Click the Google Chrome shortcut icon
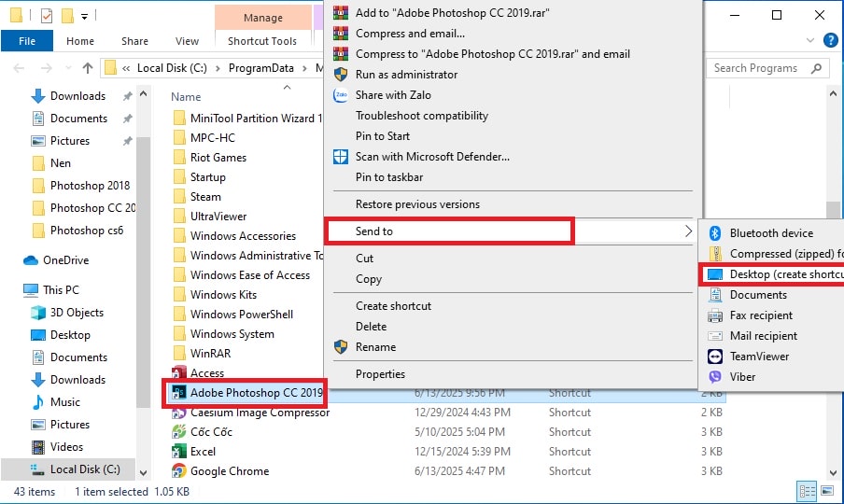This screenshot has width=844, height=504. [x=178, y=471]
